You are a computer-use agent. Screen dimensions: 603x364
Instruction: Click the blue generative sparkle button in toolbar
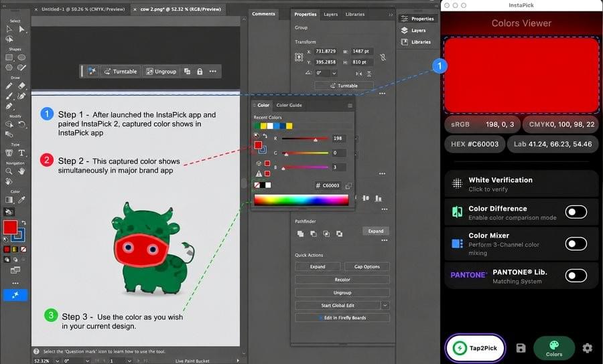pos(15,295)
